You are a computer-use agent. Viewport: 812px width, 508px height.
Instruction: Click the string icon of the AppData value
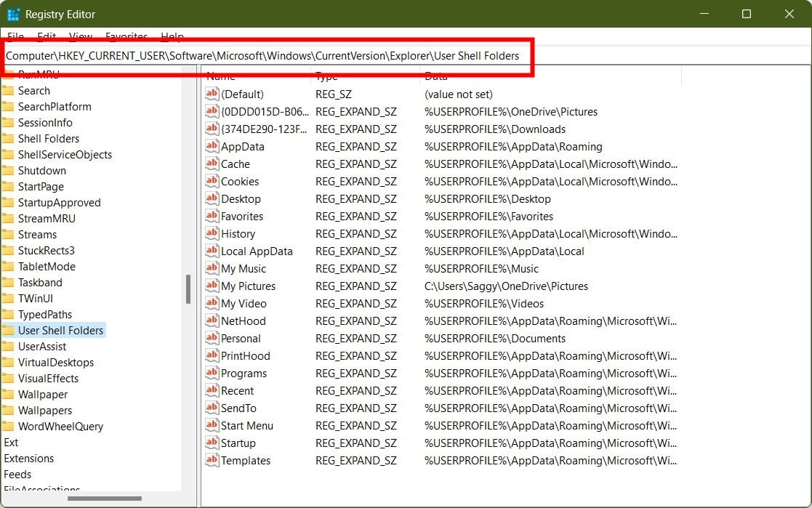click(212, 146)
